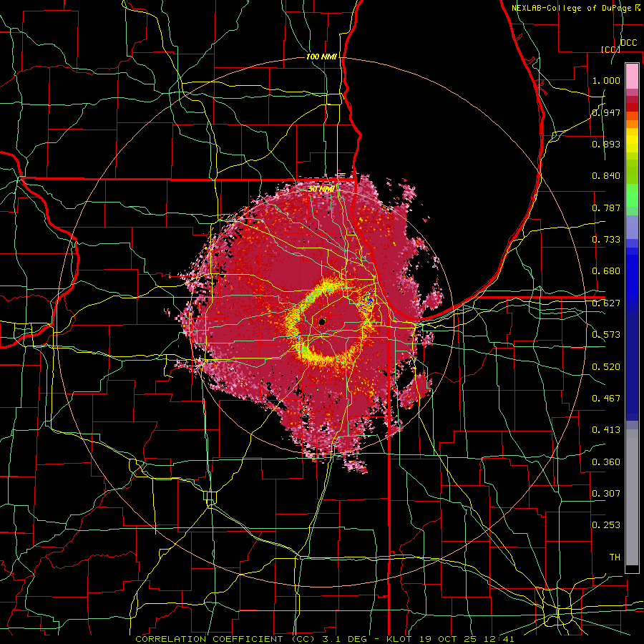Click the 0.680 color scale value
The width and height of the screenshot is (644, 644).
point(606,271)
